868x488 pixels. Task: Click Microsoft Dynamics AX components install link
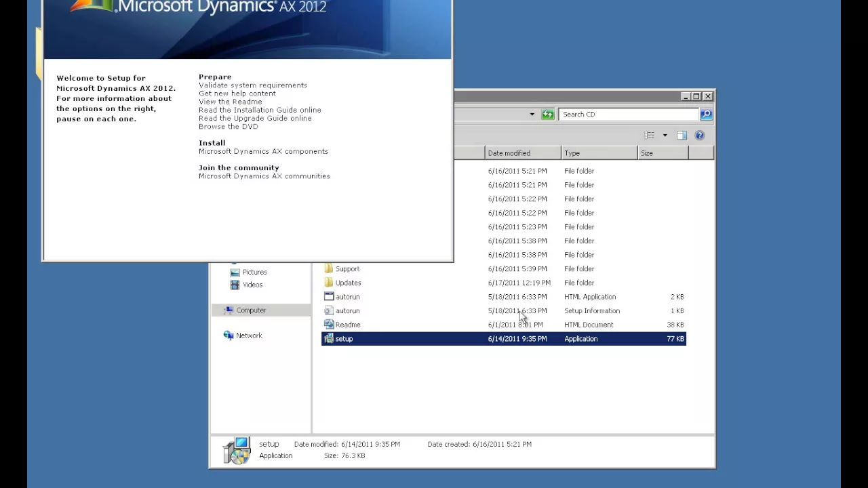coord(263,151)
